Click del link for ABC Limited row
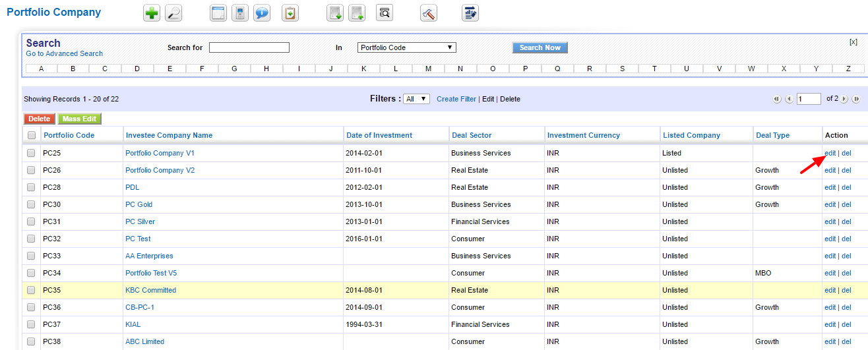 click(846, 341)
